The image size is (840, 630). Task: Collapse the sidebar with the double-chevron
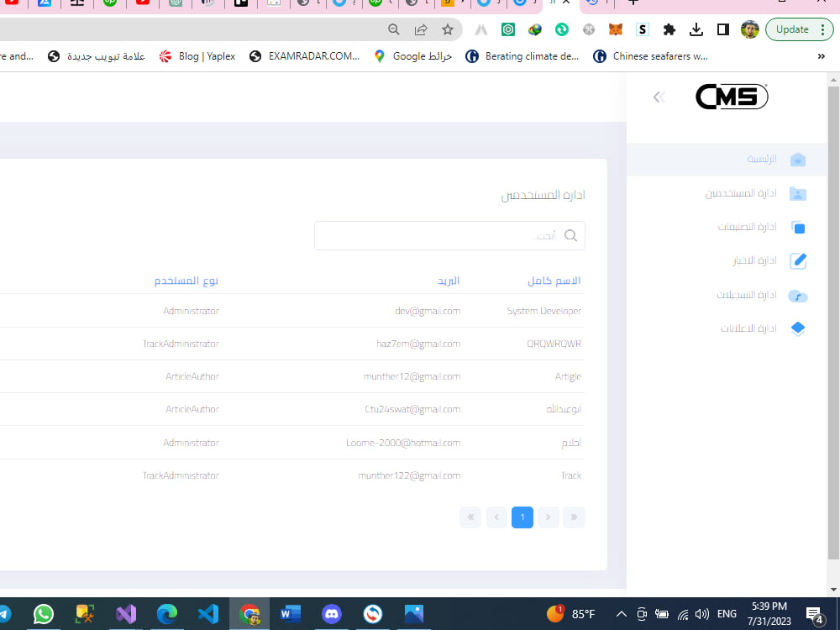(659, 97)
